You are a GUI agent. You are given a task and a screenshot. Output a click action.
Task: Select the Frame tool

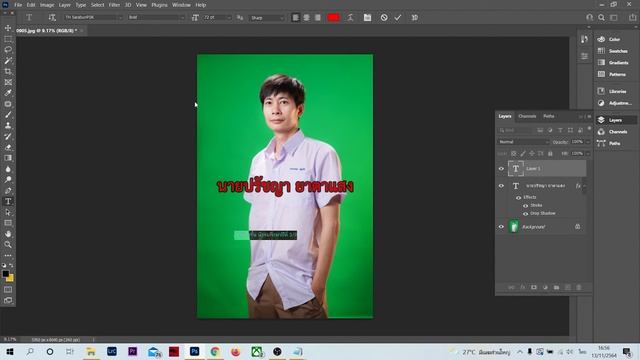(8, 82)
